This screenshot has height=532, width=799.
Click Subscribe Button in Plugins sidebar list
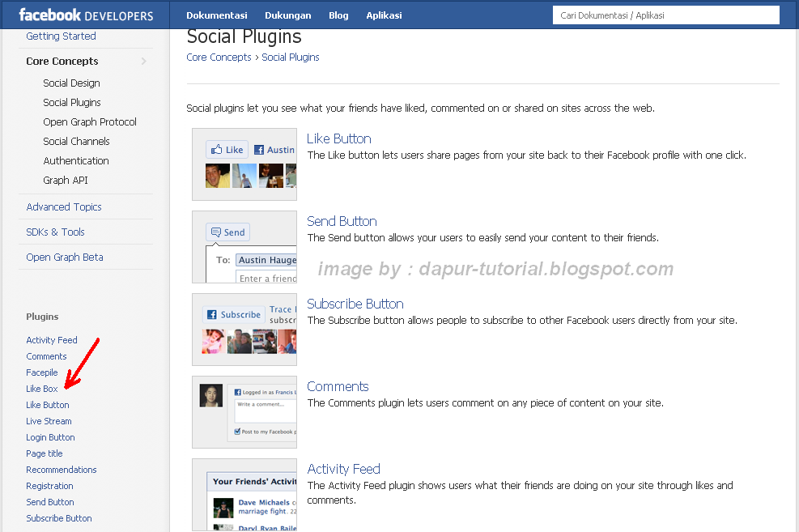[x=59, y=518]
